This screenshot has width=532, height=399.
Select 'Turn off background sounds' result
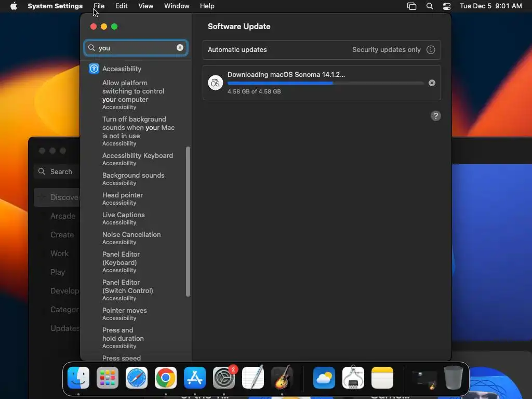[x=137, y=131]
